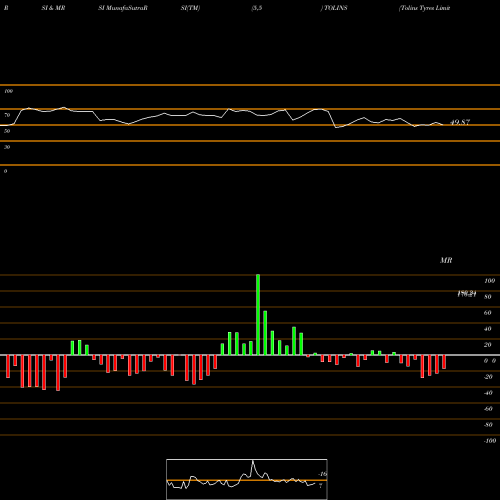Viewport: 500px width, 500px height.
Task: Select the 'SI MunafaSutraR' header text
Action: coord(123,8)
